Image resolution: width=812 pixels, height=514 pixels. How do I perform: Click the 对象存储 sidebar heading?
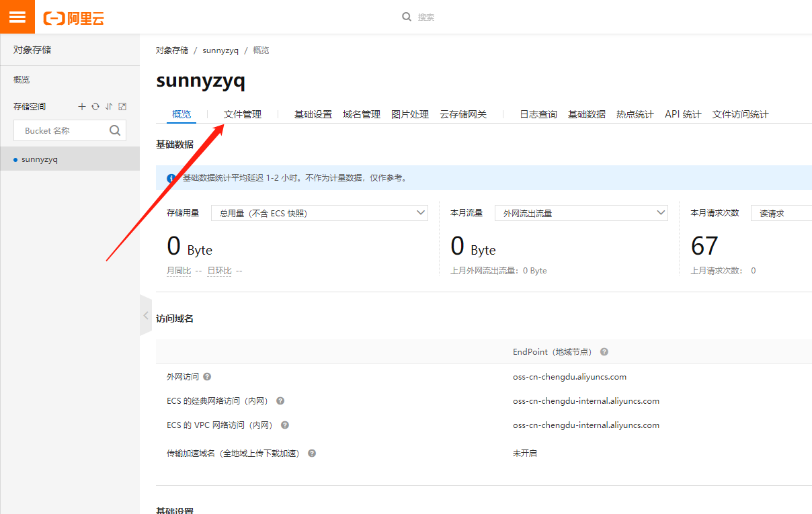click(32, 50)
